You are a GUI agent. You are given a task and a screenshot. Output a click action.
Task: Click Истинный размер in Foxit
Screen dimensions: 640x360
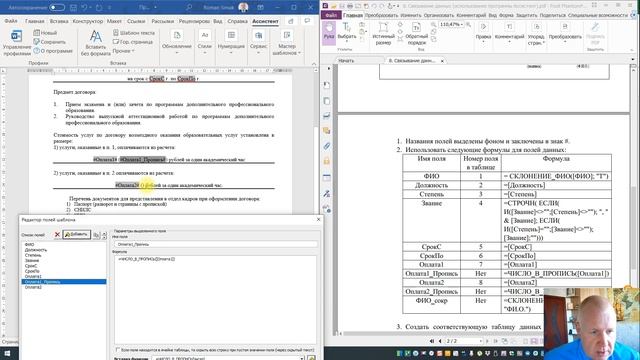(383, 33)
